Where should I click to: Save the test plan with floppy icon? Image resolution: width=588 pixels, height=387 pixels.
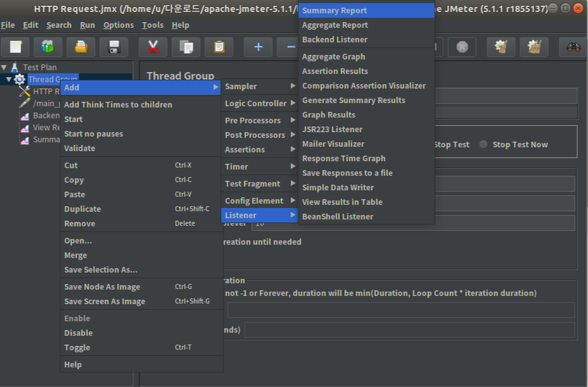click(x=114, y=47)
